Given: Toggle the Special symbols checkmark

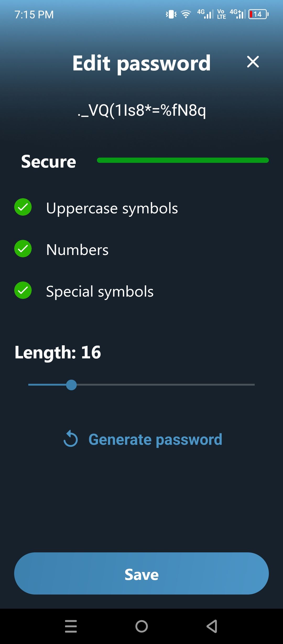Looking at the screenshot, I should pos(23,290).
